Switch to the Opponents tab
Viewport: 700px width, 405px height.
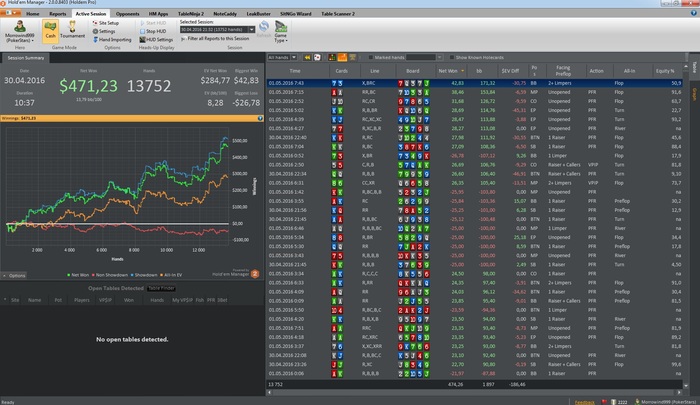point(127,14)
